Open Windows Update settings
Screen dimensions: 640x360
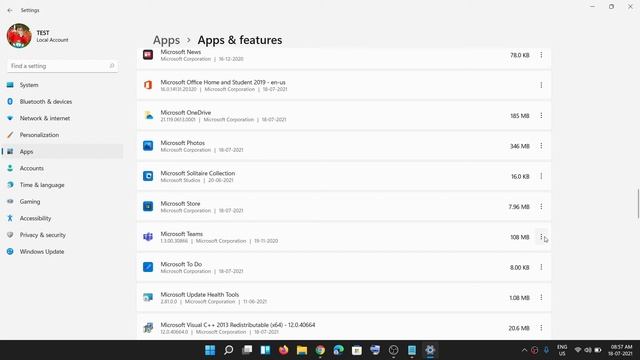point(62,251)
